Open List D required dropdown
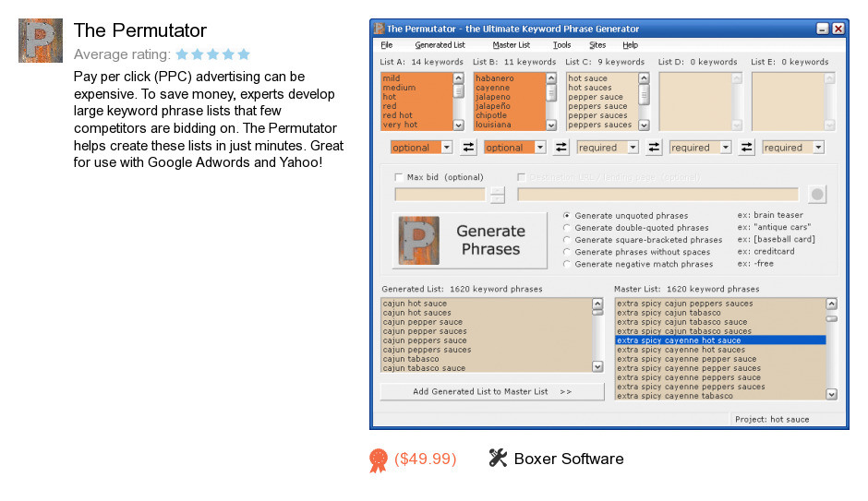This screenshot has width=868, height=501. 726,148
